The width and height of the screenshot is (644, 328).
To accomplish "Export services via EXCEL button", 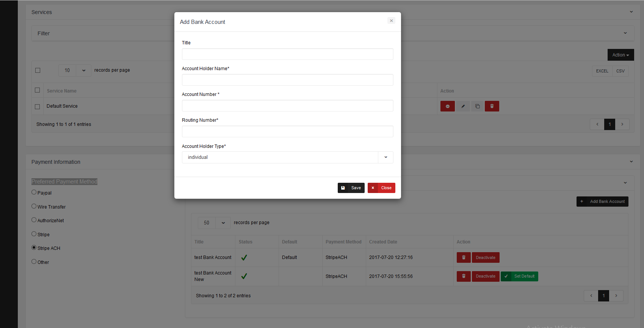I will click(602, 71).
